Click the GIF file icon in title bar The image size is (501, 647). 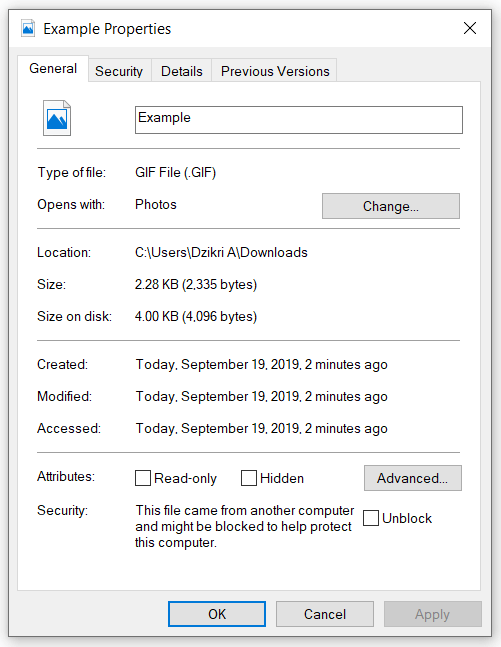point(28,28)
